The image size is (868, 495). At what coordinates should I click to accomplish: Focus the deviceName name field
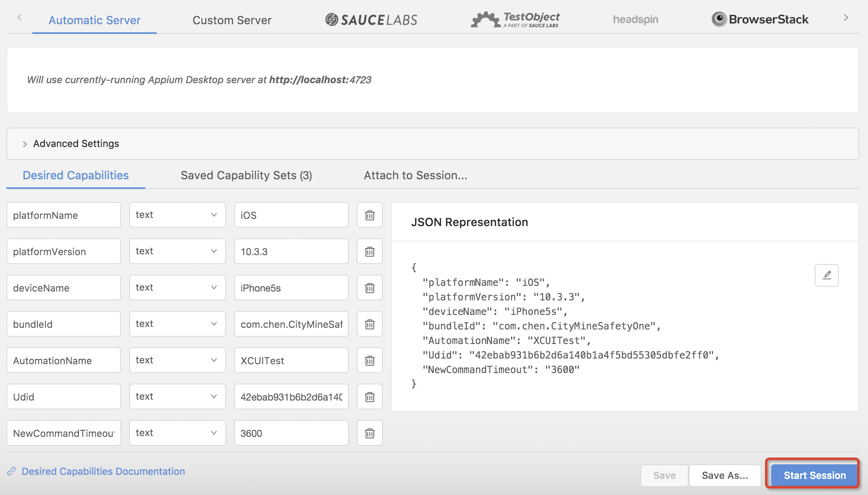[x=64, y=288]
